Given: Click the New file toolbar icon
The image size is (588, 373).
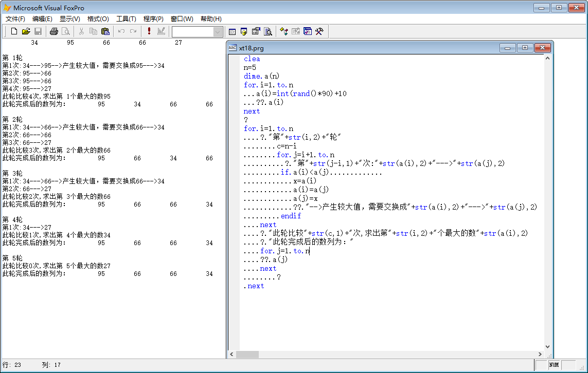Looking at the screenshot, I should (x=14, y=31).
